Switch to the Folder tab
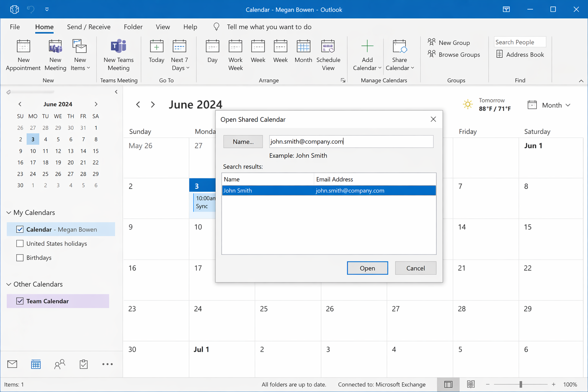 tap(133, 27)
